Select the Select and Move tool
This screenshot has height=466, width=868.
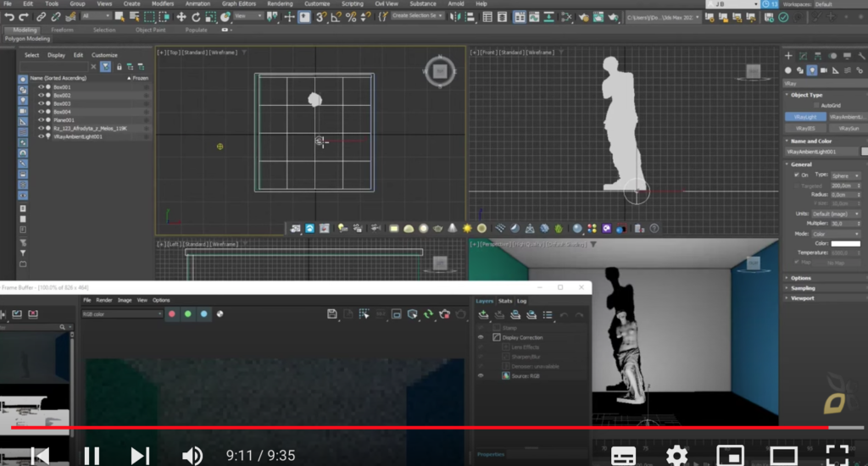(x=181, y=17)
